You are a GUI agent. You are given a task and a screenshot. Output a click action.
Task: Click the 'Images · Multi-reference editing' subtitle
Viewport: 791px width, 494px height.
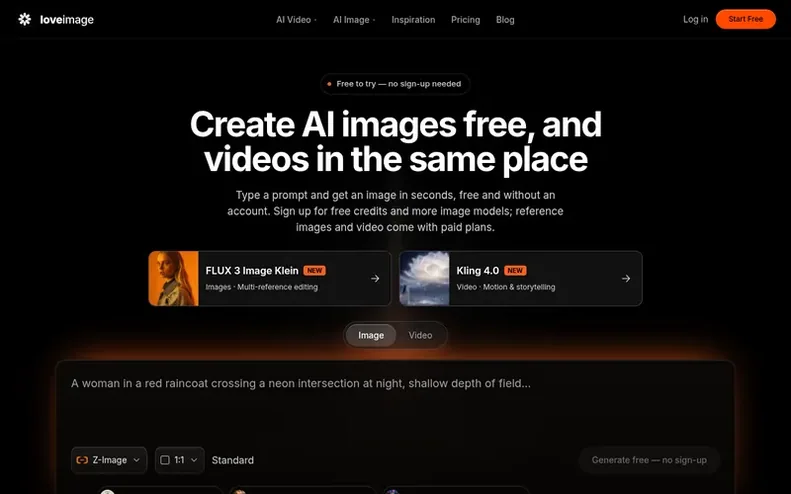pos(261,287)
